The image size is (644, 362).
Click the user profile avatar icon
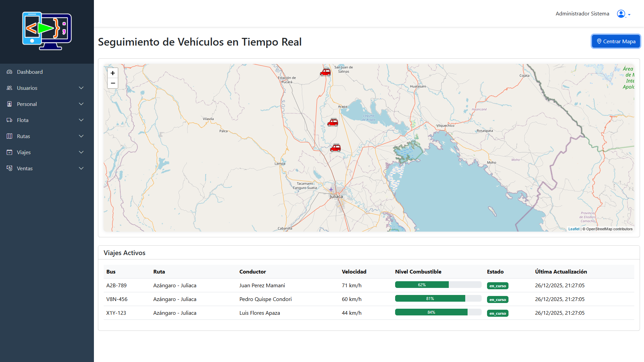click(621, 14)
